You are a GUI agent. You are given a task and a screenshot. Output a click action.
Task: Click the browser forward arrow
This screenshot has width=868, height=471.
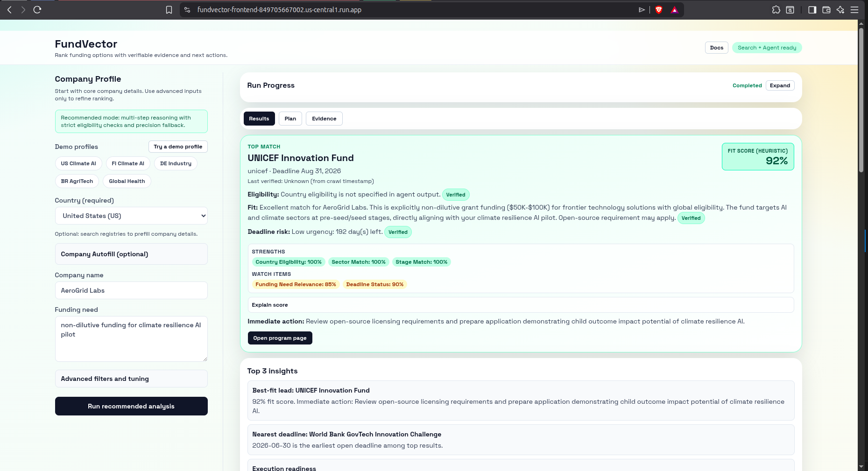[23, 10]
